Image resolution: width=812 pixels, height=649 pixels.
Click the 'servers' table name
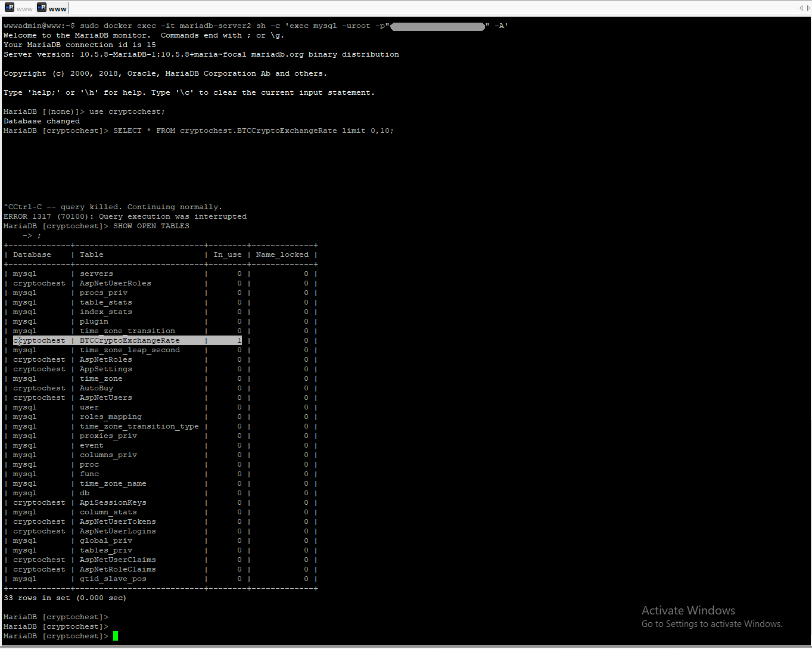97,274
